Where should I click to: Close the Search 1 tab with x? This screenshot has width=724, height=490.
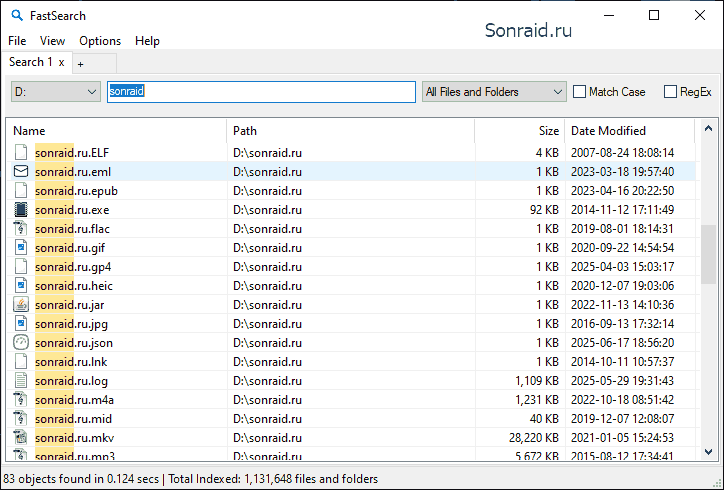coord(61,62)
